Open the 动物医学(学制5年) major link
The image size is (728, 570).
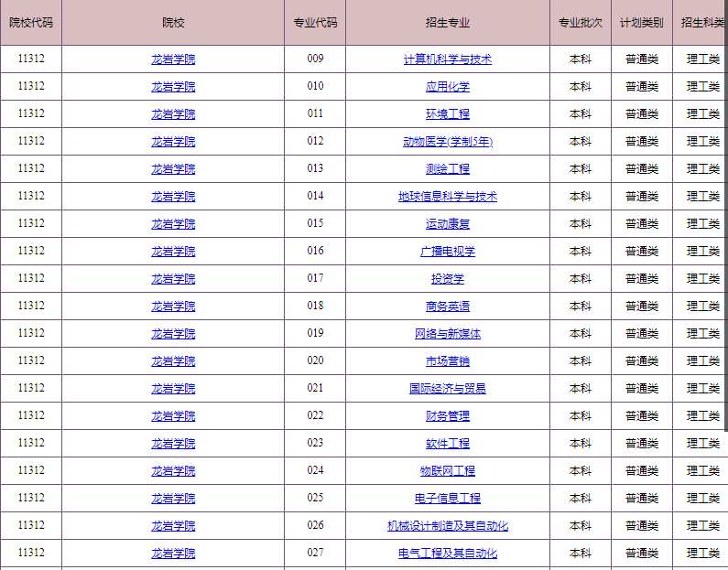click(448, 142)
